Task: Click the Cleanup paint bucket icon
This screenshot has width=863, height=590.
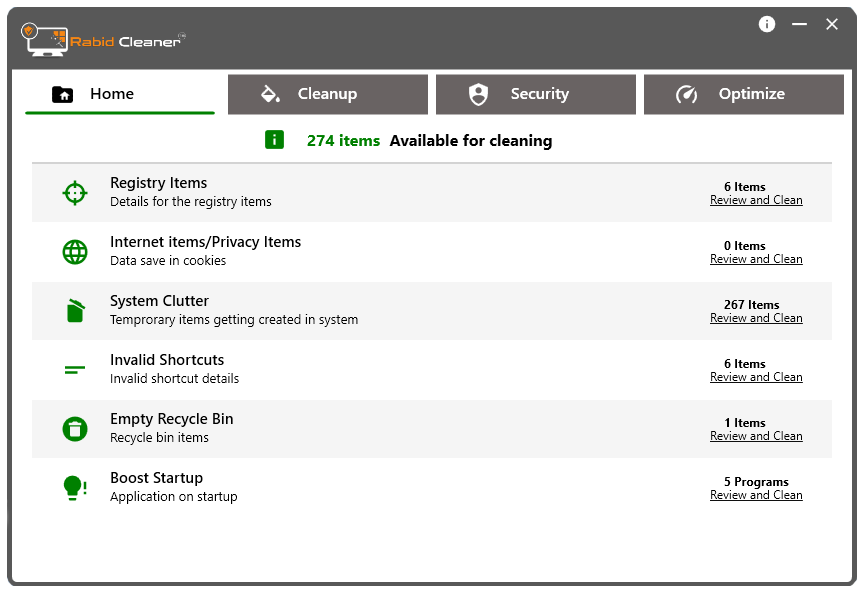Action: tap(270, 94)
